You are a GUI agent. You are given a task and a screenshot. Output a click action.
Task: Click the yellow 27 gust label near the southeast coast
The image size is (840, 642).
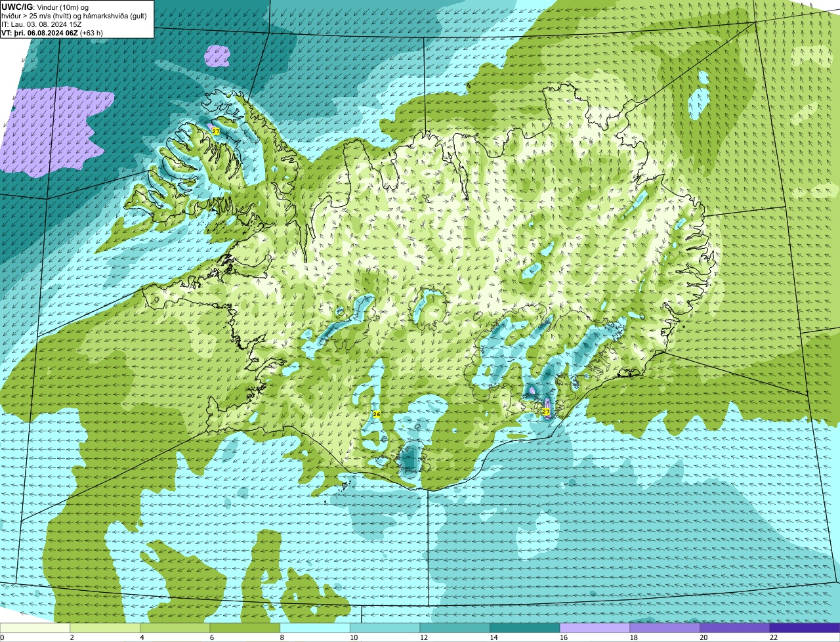(545, 412)
